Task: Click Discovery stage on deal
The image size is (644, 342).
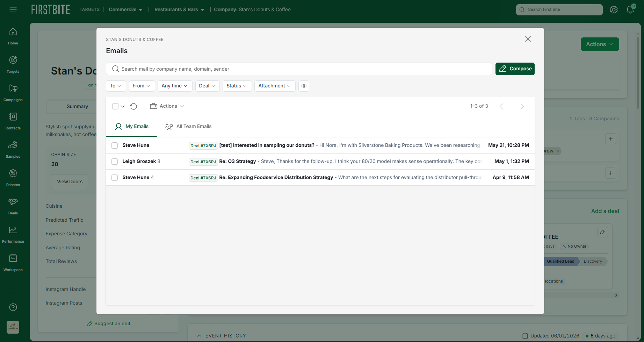Action: point(593,262)
